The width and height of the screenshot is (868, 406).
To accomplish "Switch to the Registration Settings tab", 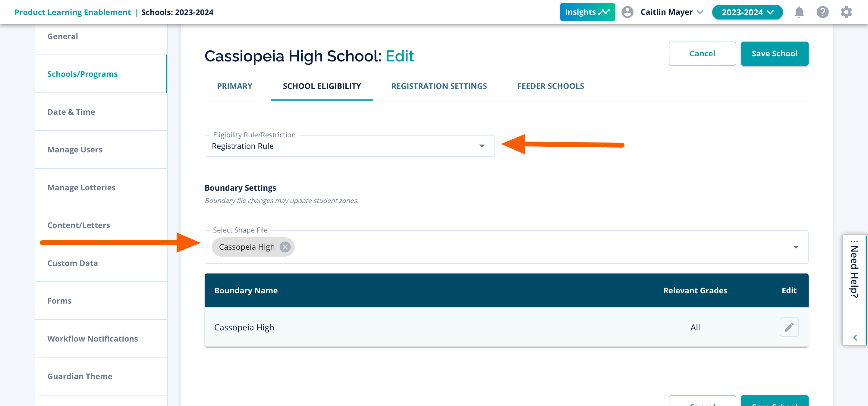I will (x=439, y=86).
